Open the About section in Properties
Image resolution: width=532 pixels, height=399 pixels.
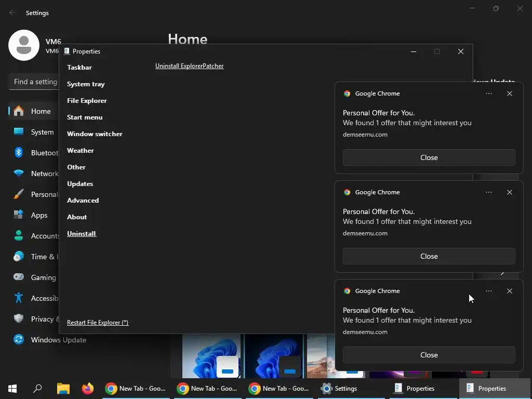[77, 217]
